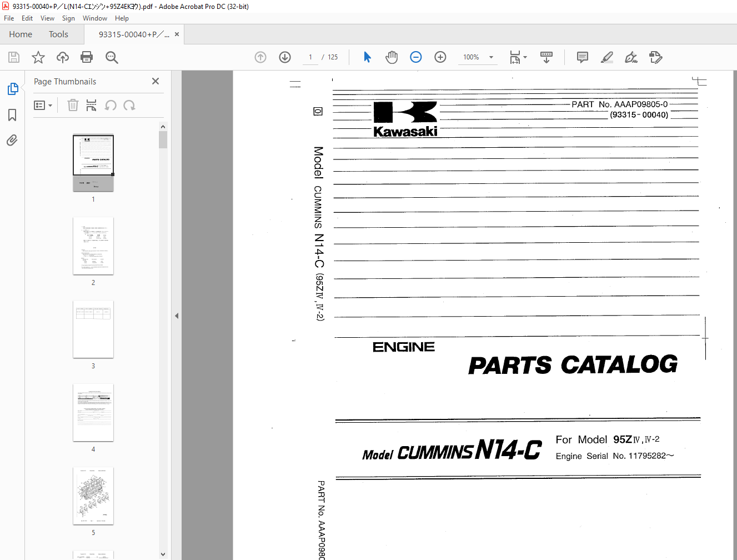This screenshot has width=737, height=560.
Task: Click the stamp tool icon
Action: click(656, 57)
